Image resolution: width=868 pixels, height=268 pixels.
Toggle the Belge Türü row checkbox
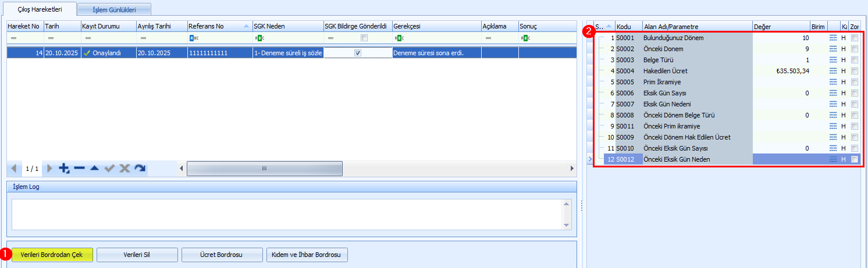[x=854, y=60]
